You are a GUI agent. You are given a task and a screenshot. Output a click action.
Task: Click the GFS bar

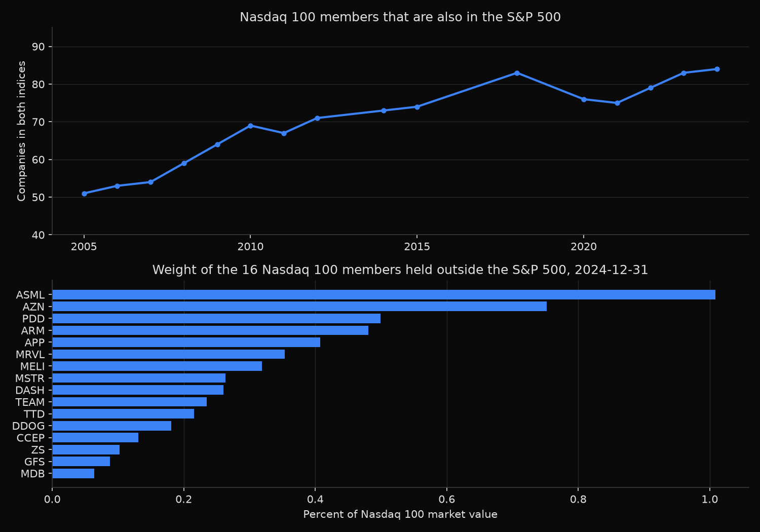point(81,461)
